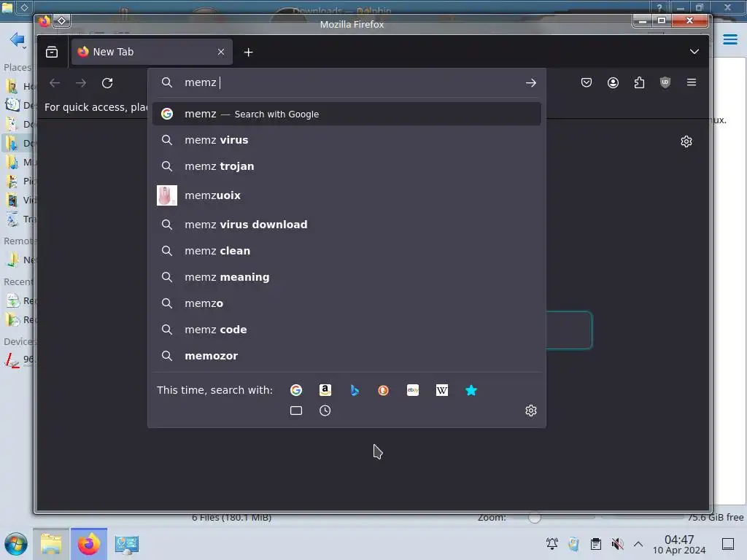The image size is (747, 560).
Task: Choose the 'memz clean' suggestion
Action: (x=347, y=251)
